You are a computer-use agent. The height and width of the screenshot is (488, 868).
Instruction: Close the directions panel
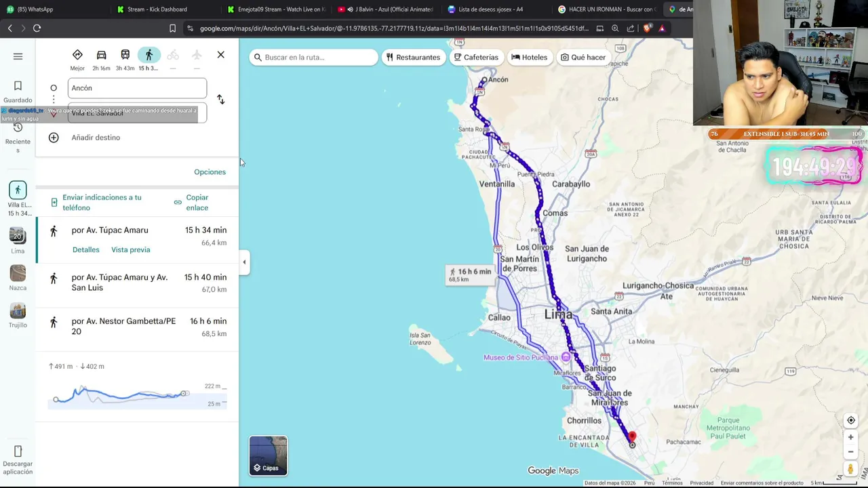coord(220,55)
